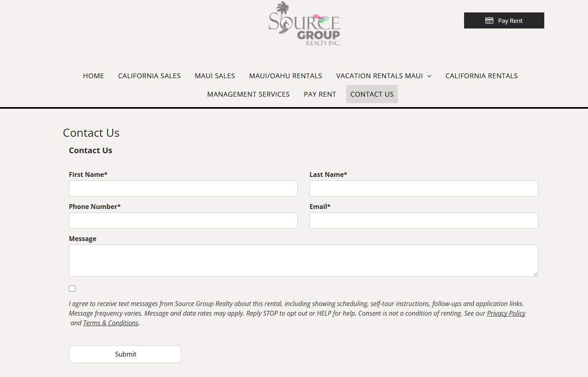The width and height of the screenshot is (588, 377).
Task: Focus the First Name input field
Action: 183,188
